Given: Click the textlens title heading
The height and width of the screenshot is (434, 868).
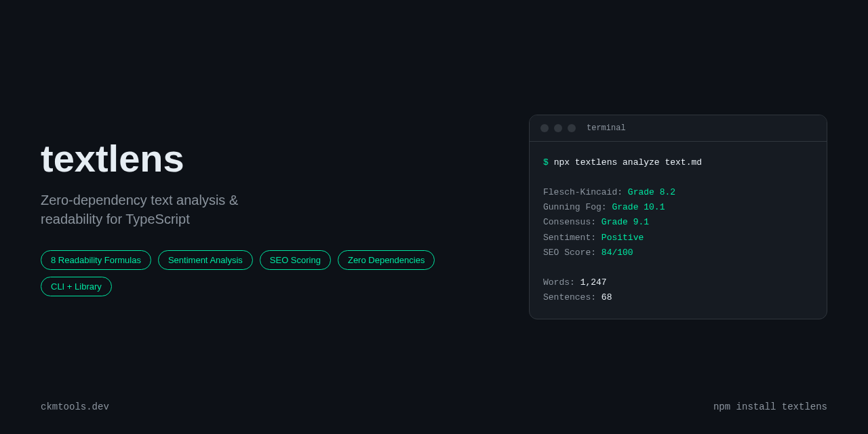Looking at the screenshot, I should coord(113,159).
